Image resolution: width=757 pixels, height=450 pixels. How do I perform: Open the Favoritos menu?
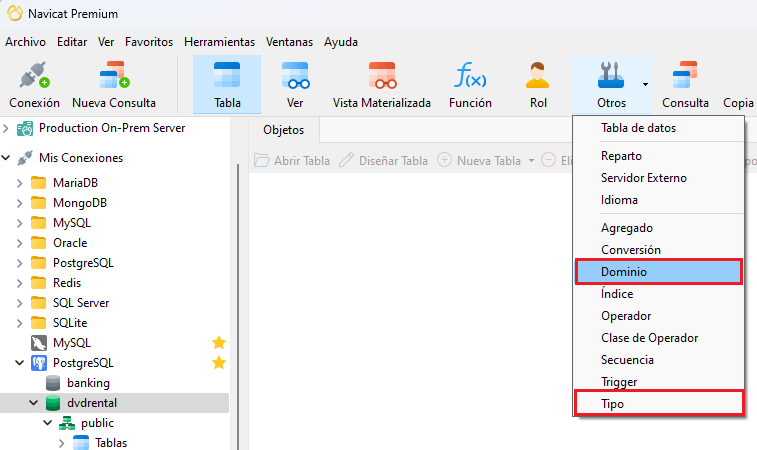click(149, 42)
